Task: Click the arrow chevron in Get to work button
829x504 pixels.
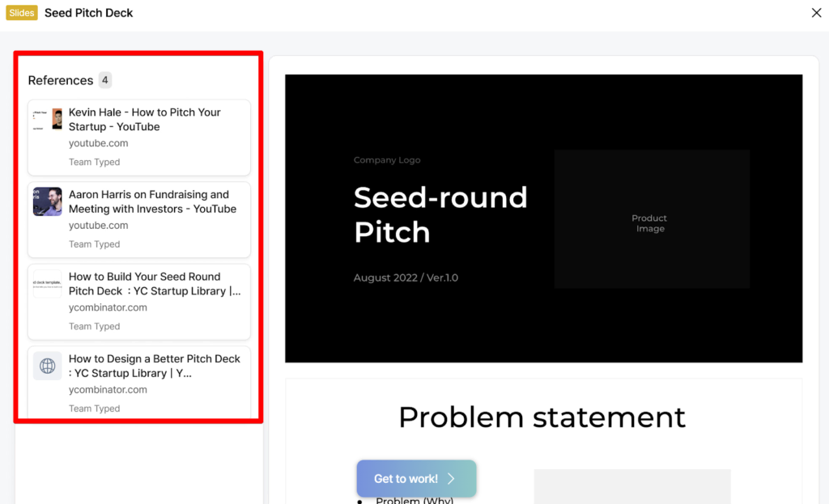Action: (452, 479)
